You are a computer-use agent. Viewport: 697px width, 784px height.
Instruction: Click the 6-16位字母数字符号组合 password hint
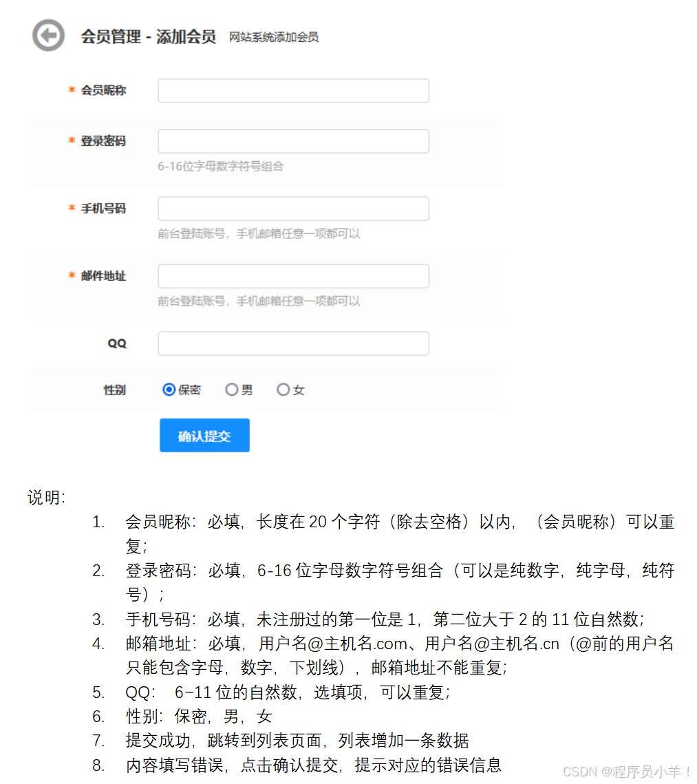tap(220, 167)
